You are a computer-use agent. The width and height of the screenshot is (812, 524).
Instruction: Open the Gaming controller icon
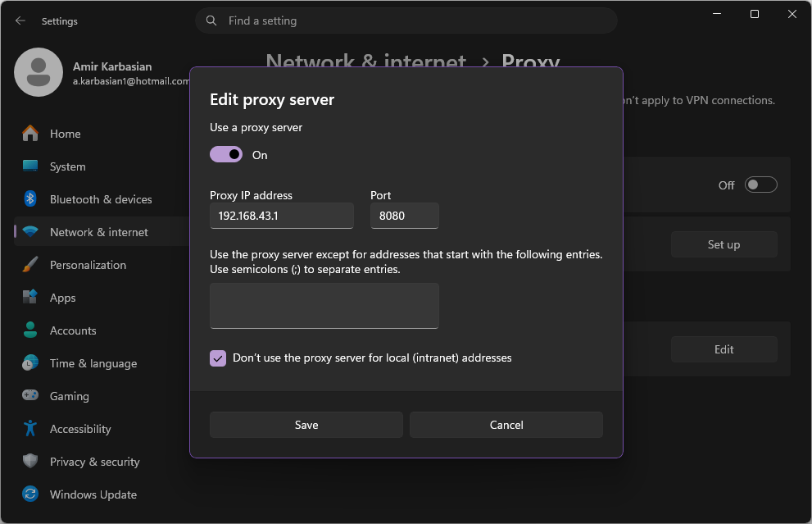pyautogui.click(x=30, y=395)
